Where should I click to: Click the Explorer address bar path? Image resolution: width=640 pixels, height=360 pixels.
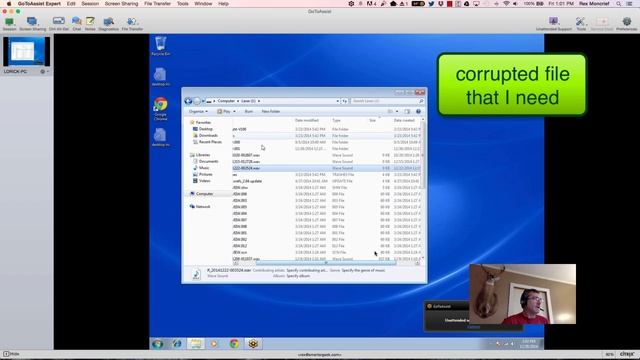click(273, 101)
